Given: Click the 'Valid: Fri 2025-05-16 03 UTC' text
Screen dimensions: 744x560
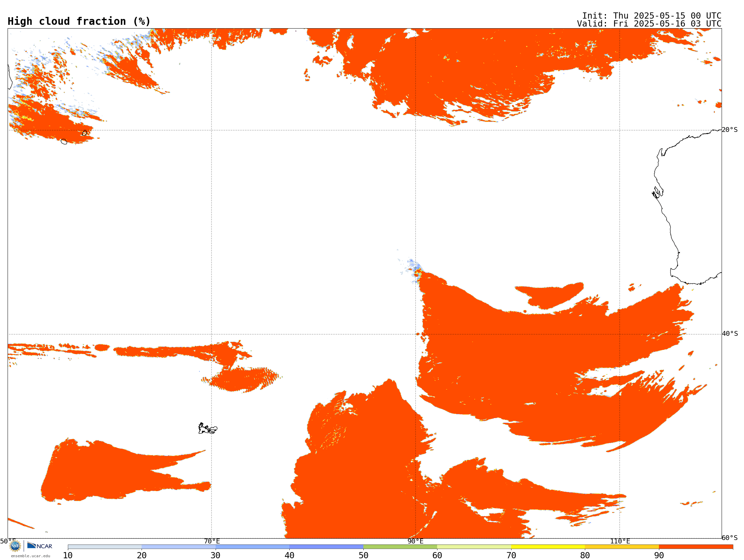Looking at the screenshot, I should [649, 24].
